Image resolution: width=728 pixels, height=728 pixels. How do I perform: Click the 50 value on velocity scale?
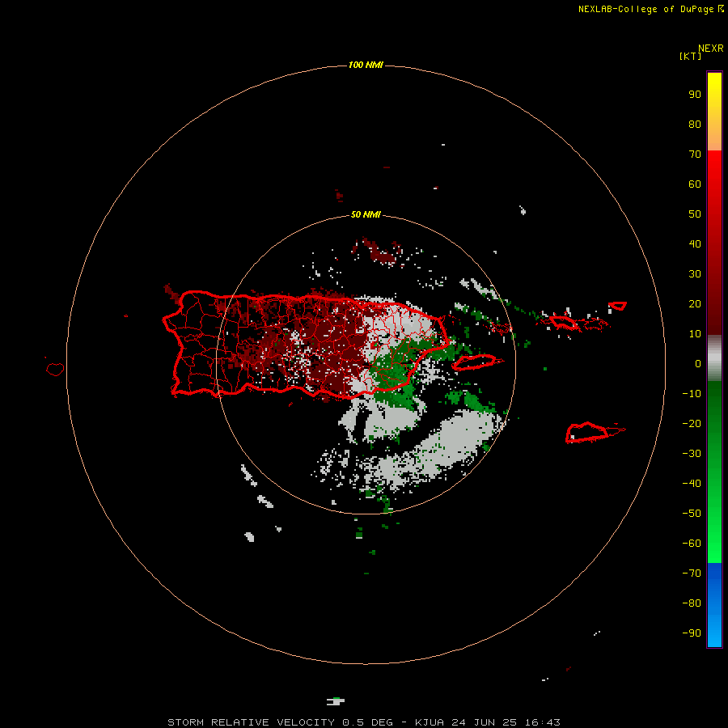click(695, 214)
